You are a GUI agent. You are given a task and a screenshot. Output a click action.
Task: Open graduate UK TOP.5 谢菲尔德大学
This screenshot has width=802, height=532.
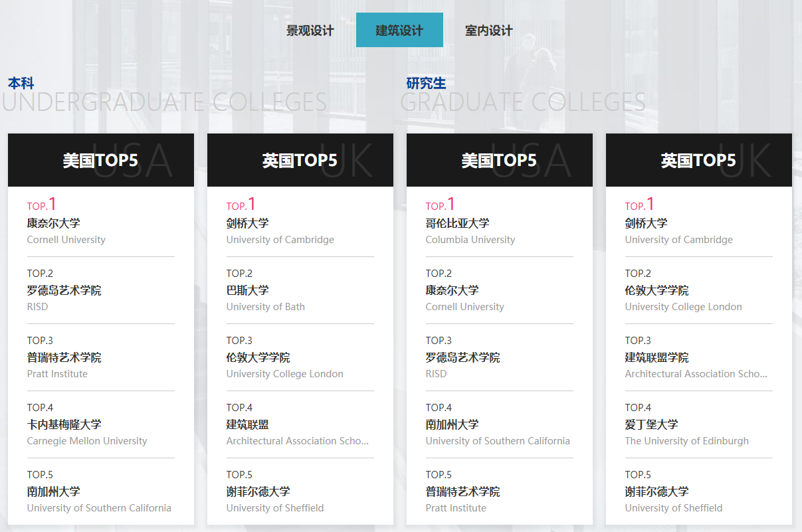656,491
